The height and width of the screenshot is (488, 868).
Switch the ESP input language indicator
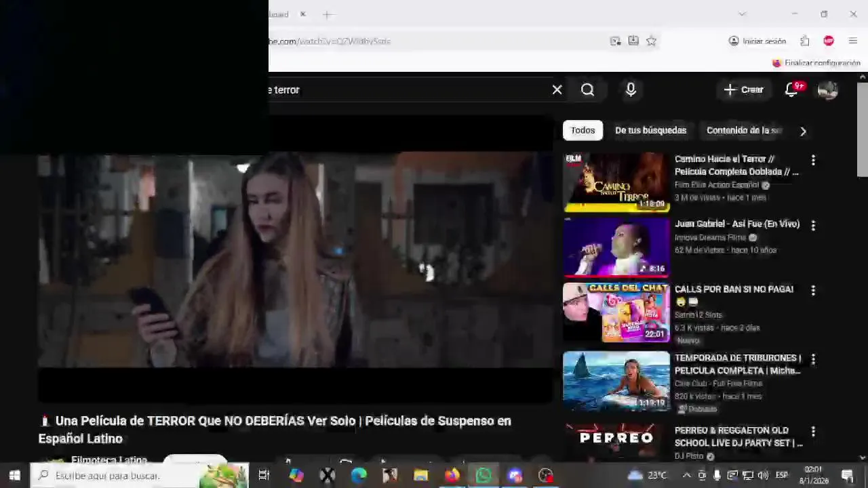click(782, 475)
